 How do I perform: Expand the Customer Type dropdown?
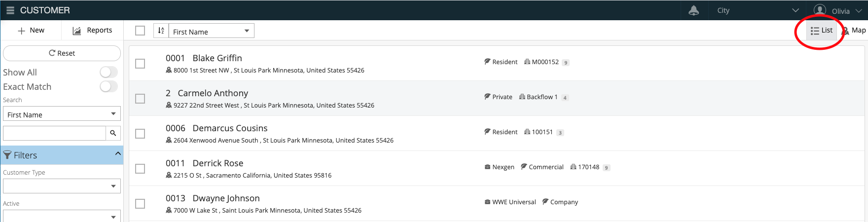(62, 186)
